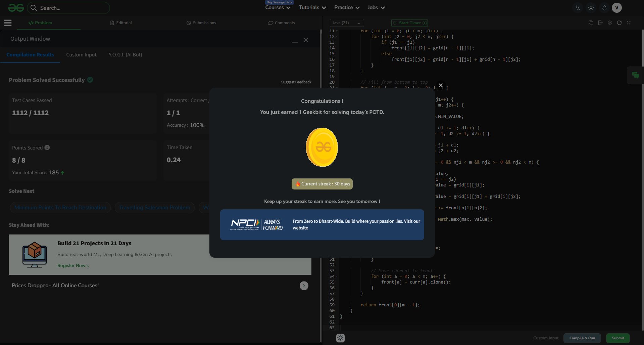Expand the Courses menu
This screenshot has width=644, height=345.
point(278,8)
